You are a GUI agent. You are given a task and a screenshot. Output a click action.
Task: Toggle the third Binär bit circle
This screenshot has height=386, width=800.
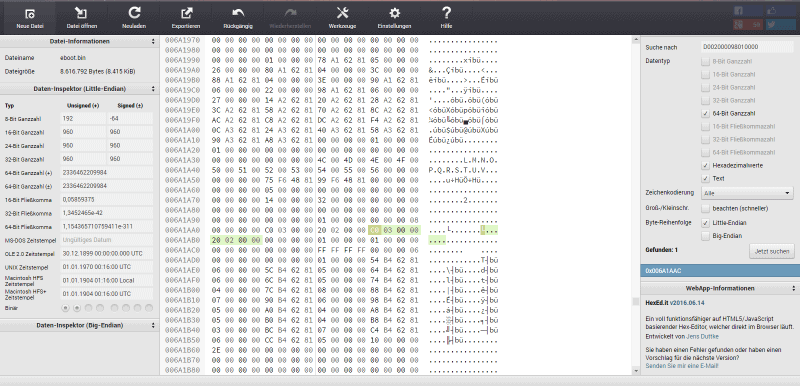pos(89,308)
